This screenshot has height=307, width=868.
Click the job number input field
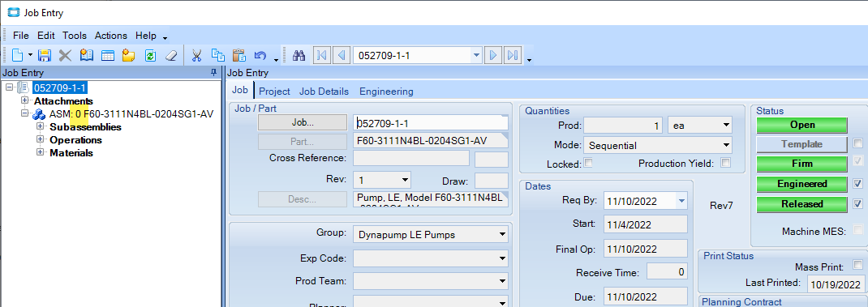430,123
